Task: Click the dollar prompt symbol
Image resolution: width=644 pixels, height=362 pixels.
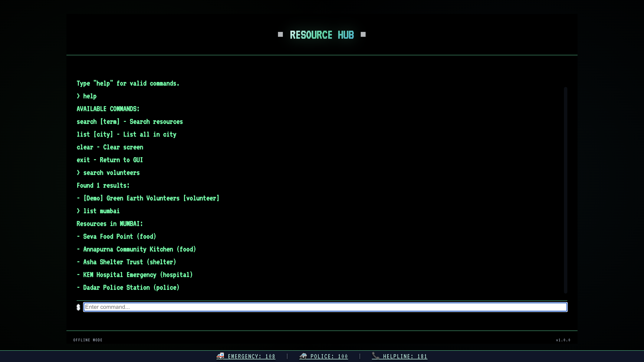Action: point(78,307)
